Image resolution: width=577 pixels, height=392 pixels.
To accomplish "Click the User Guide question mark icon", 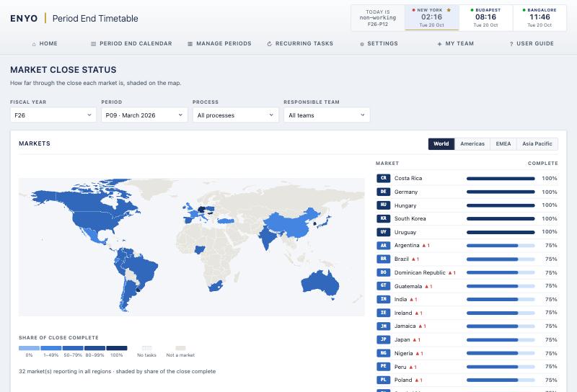I will coord(511,44).
